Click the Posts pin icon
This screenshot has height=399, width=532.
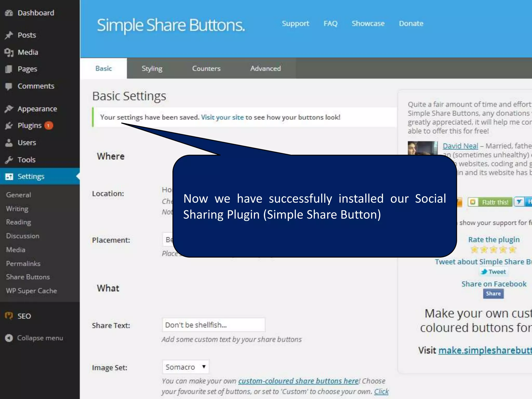pyautogui.click(x=9, y=35)
